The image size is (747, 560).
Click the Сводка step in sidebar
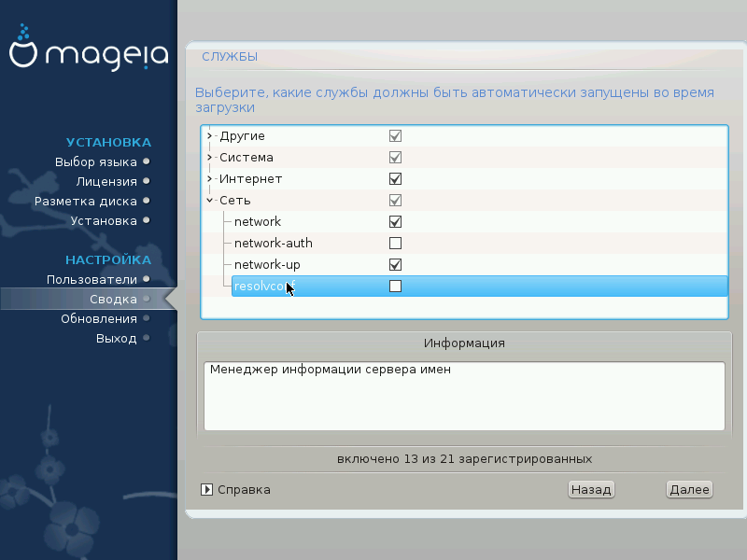click(x=113, y=299)
